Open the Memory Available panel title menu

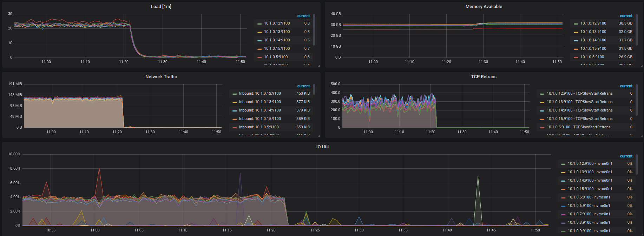[484, 7]
